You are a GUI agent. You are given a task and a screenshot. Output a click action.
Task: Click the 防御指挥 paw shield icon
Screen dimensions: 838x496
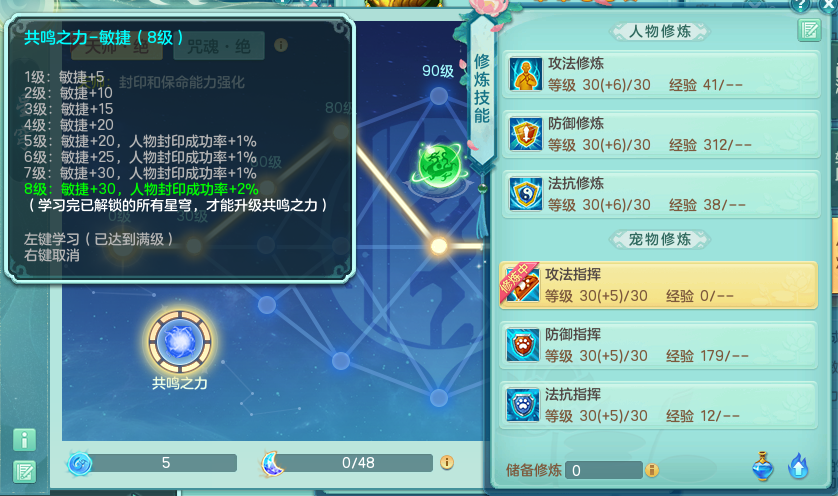coord(523,345)
